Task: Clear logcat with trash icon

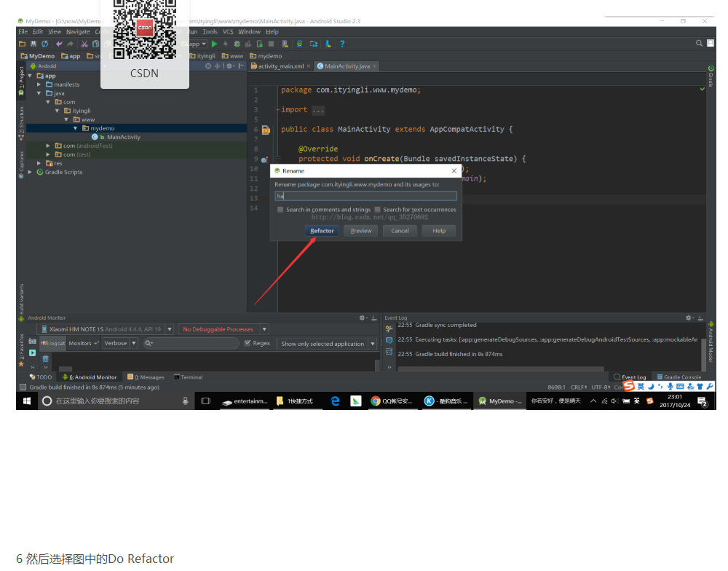Action: point(45,358)
